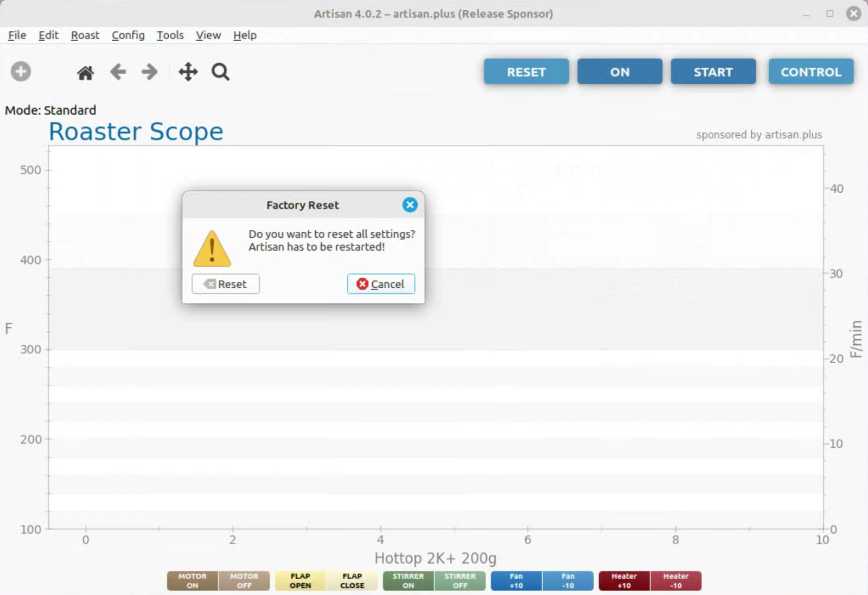This screenshot has height=595, width=868.
Task: Click the forward arrow navigation icon
Action: [149, 72]
